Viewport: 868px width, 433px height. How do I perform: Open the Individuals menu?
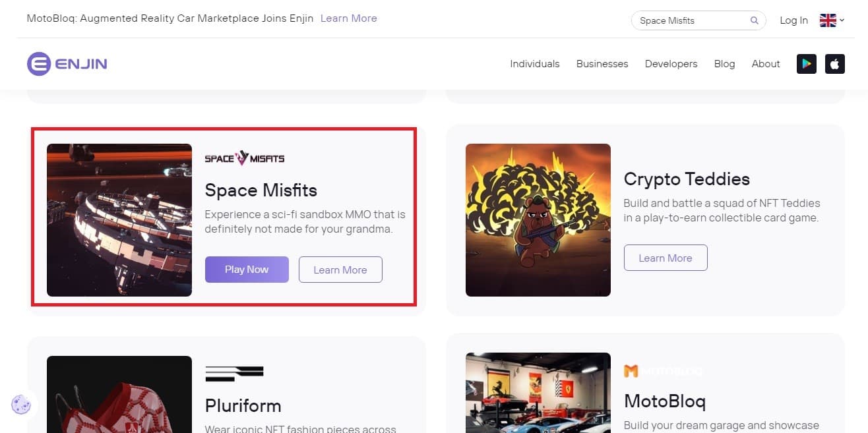pos(535,64)
